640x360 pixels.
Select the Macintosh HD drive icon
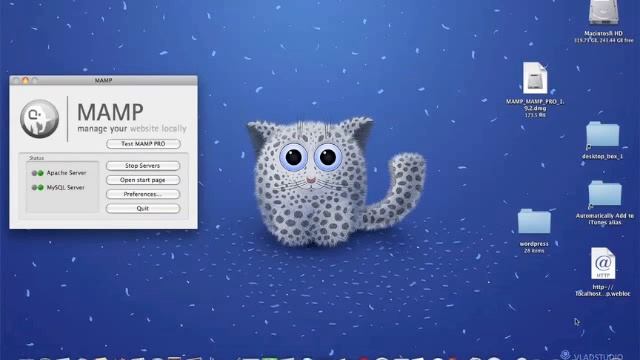coord(603,12)
